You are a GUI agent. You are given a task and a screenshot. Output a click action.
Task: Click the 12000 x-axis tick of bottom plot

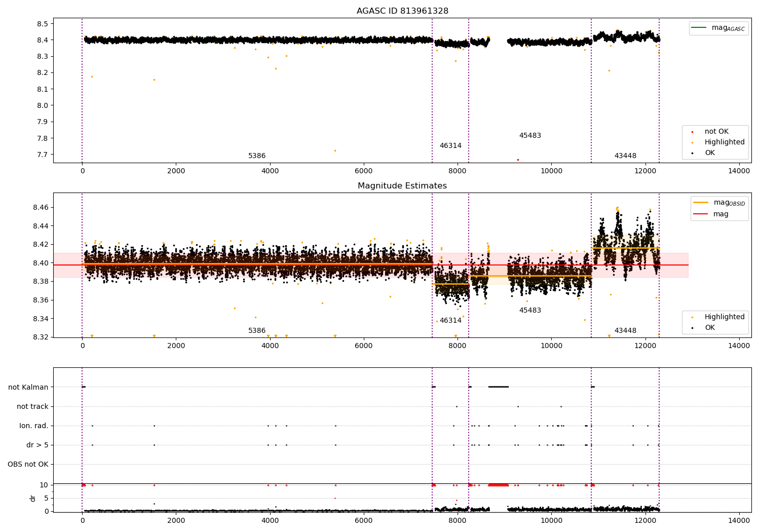(x=645, y=520)
